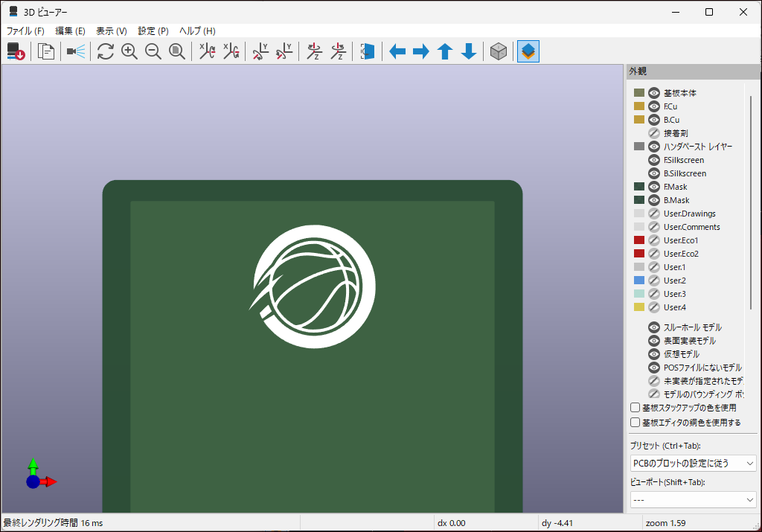Open the viewport dropdown showing ---
The image size is (762, 532).
pos(692,500)
